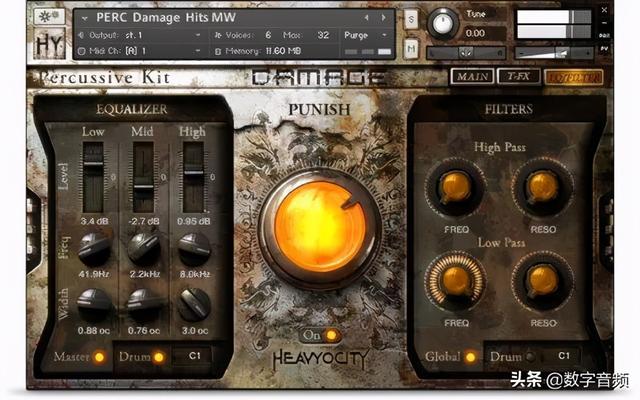Toggle the EQ Drum light
Viewport: 640px width, 400px height.
(158, 358)
